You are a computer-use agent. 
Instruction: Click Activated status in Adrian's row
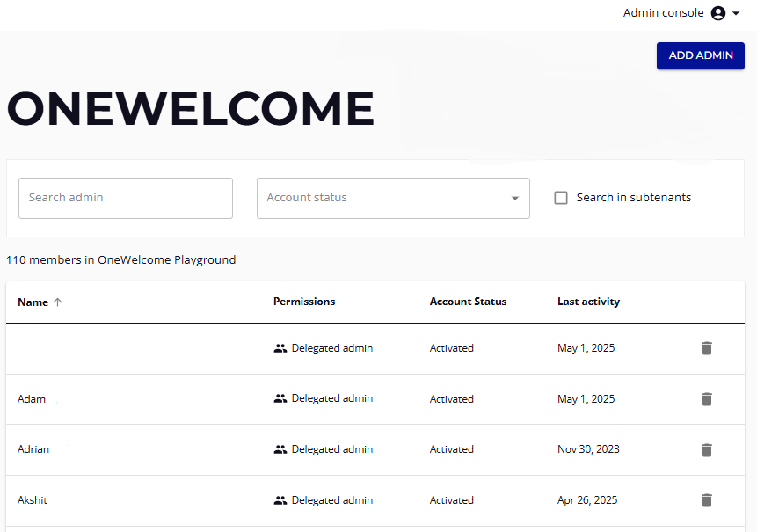(451, 449)
